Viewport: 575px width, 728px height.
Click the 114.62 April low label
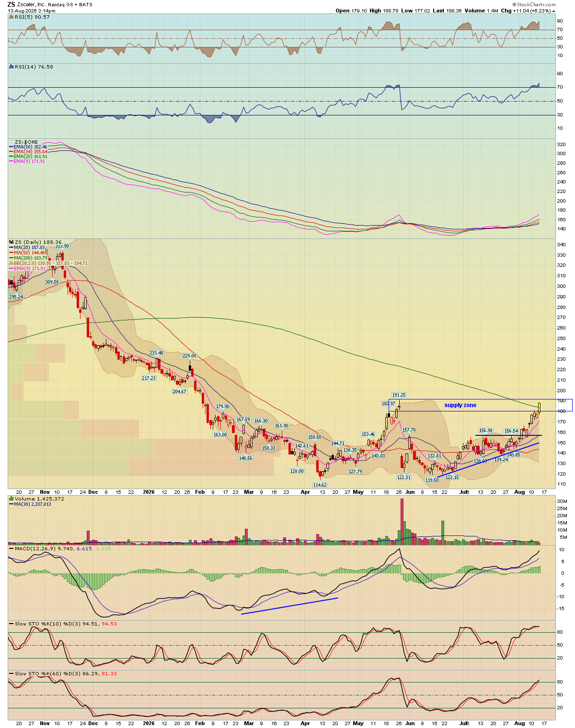tap(320, 485)
